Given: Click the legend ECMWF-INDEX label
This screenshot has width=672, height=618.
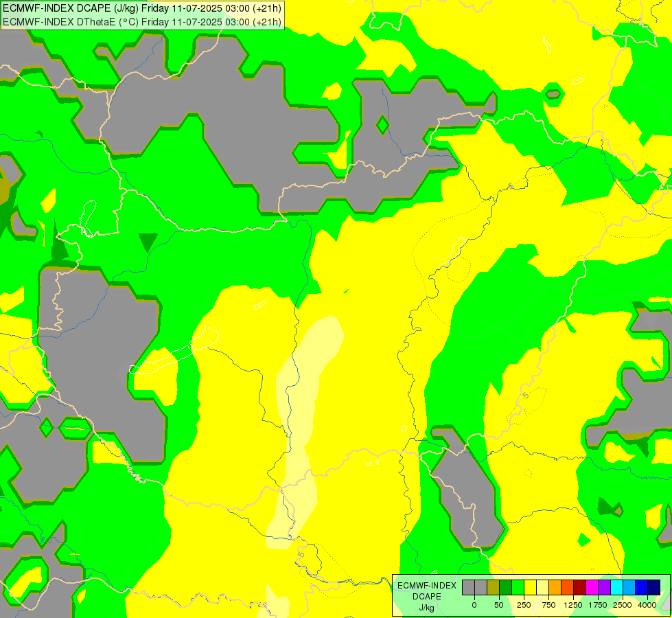Looking at the screenshot, I should [x=427, y=586].
